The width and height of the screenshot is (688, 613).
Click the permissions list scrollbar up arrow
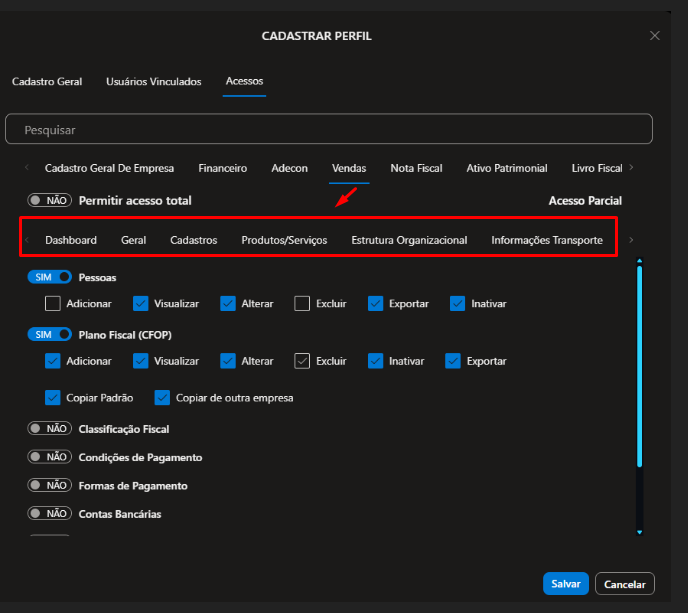[639, 262]
